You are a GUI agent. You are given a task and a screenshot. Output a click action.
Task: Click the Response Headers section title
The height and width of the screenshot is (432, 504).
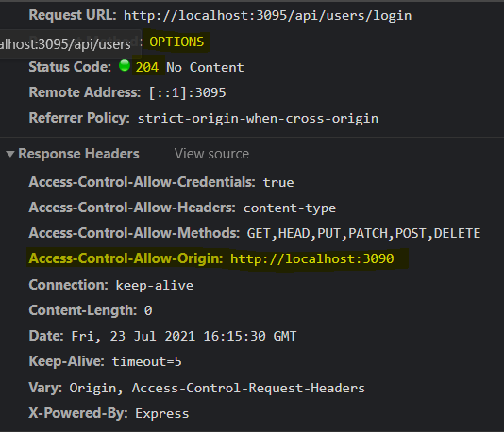(x=78, y=154)
